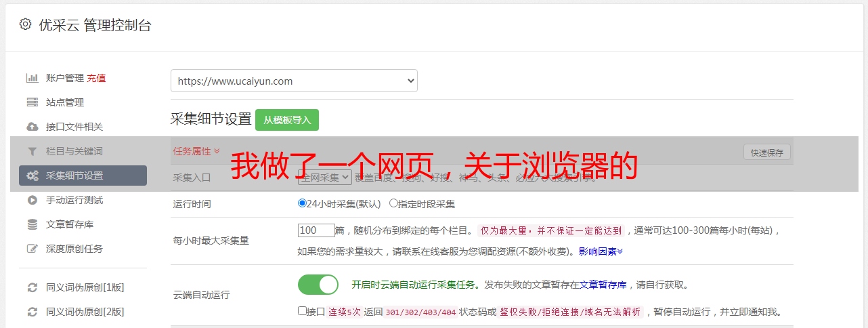Toggle the 云端自动运行 switch
This screenshot has height=328, width=868.
[x=318, y=285]
